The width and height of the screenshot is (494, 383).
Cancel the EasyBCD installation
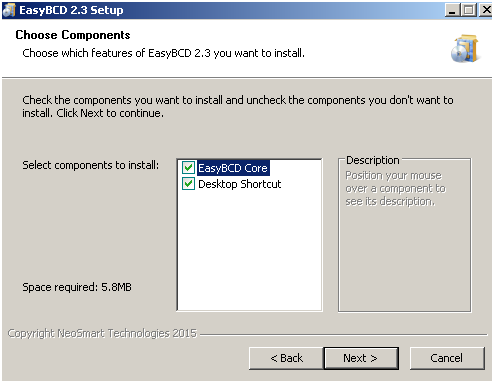click(447, 358)
